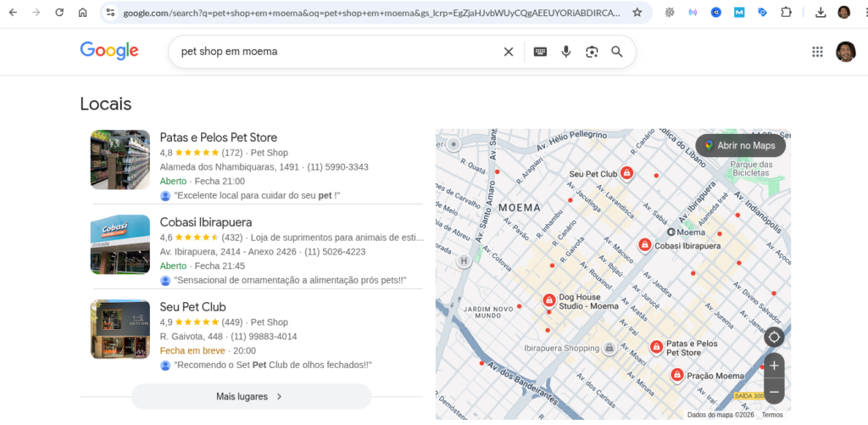The image size is (868, 425).
Task: Click the Seu Pet Club storefront photo
Action: click(120, 329)
